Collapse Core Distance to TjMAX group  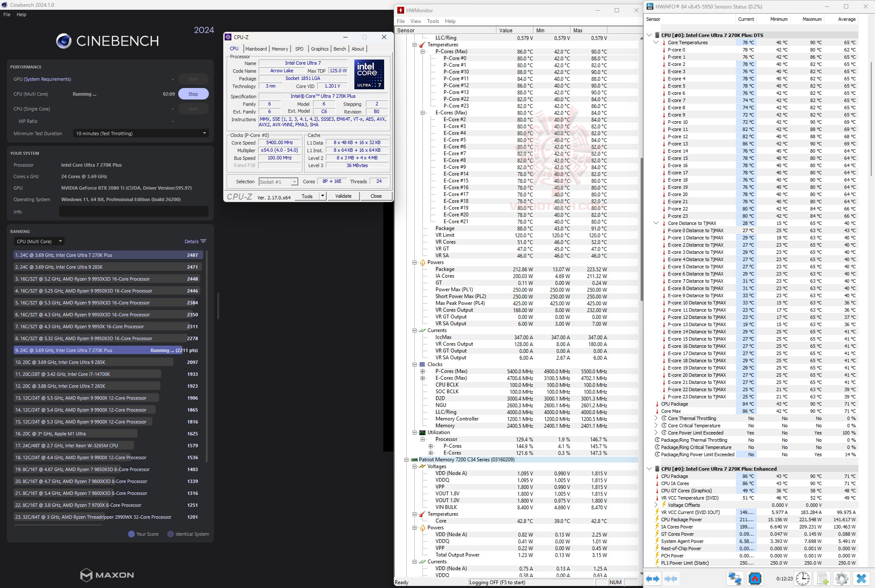coord(656,223)
